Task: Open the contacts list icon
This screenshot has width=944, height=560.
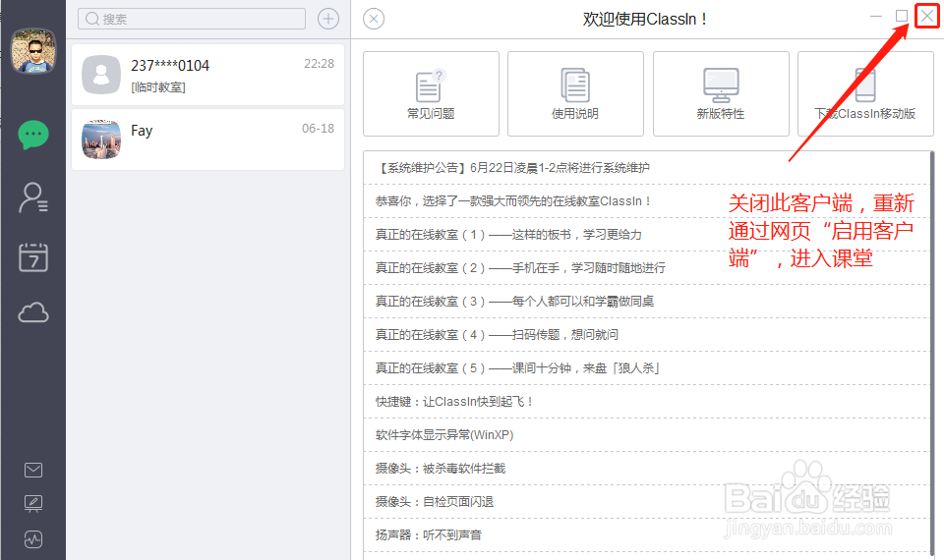Action: coord(33,197)
